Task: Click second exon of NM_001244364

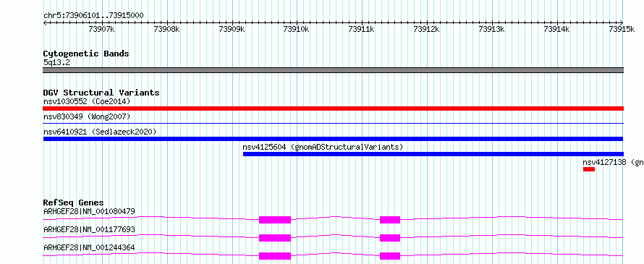Action: click(390, 256)
